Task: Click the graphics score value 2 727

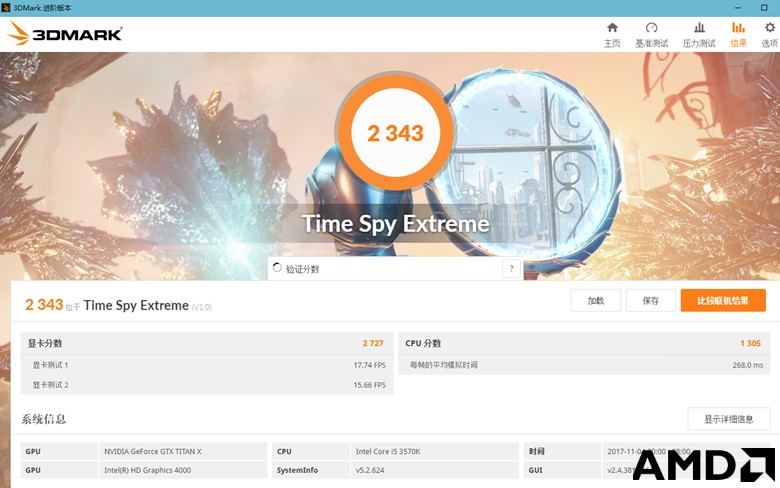Action: (373, 343)
